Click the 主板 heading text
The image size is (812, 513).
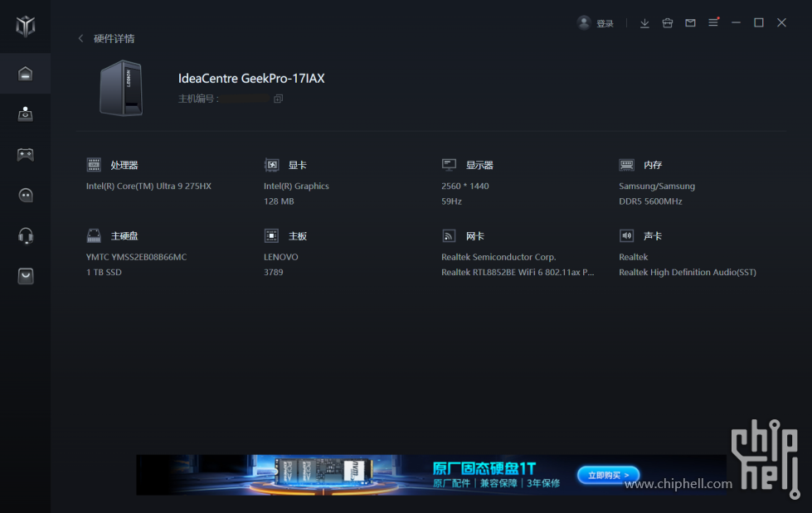(x=297, y=236)
